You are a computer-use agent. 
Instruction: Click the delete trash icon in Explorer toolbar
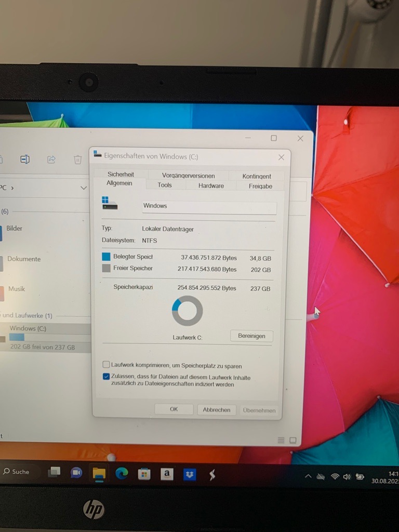(x=78, y=159)
